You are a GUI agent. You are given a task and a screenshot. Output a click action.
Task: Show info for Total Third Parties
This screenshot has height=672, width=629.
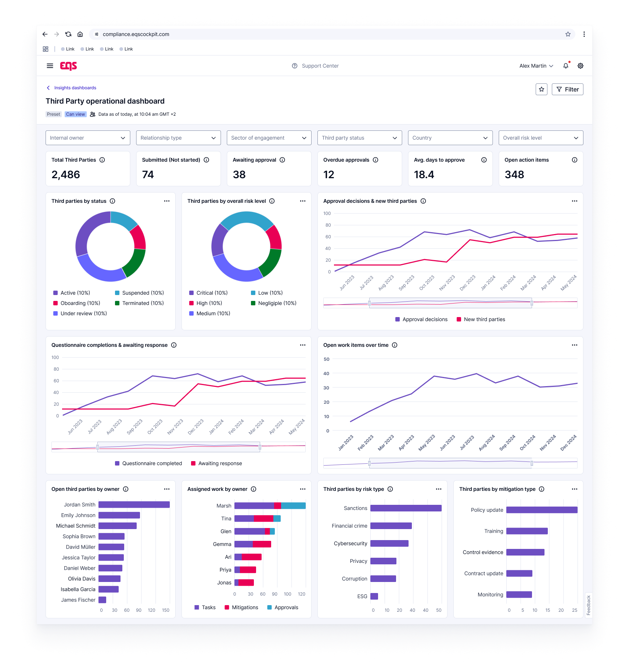click(103, 160)
